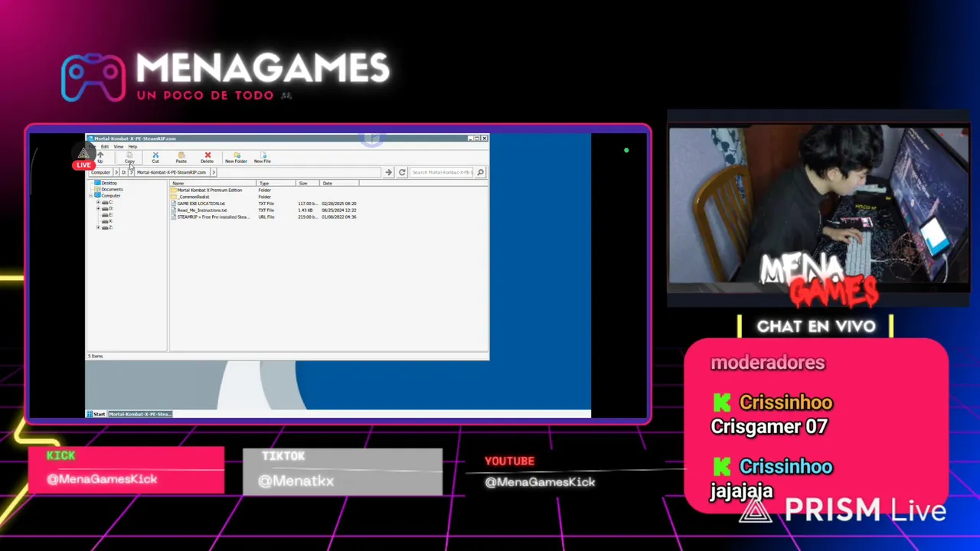Expand the D: drive node

pos(98,208)
